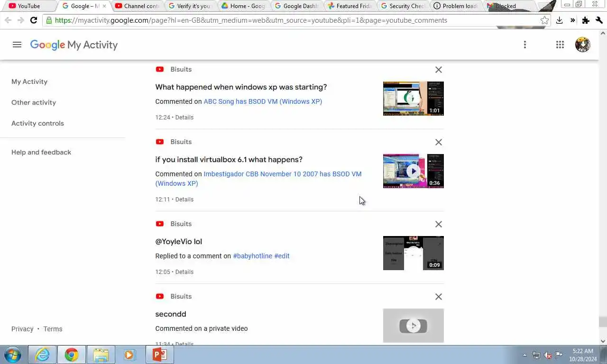
Task: Bookmark this page with the star icon
Action: [544, 20]
